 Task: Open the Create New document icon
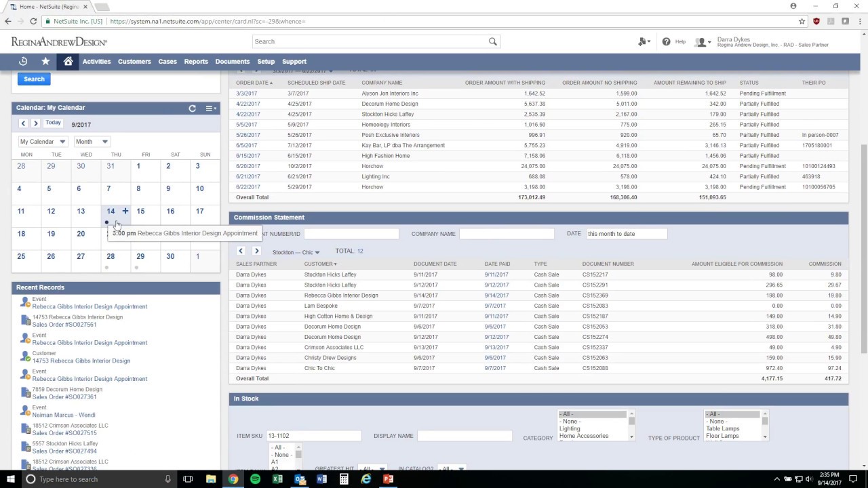643,41
